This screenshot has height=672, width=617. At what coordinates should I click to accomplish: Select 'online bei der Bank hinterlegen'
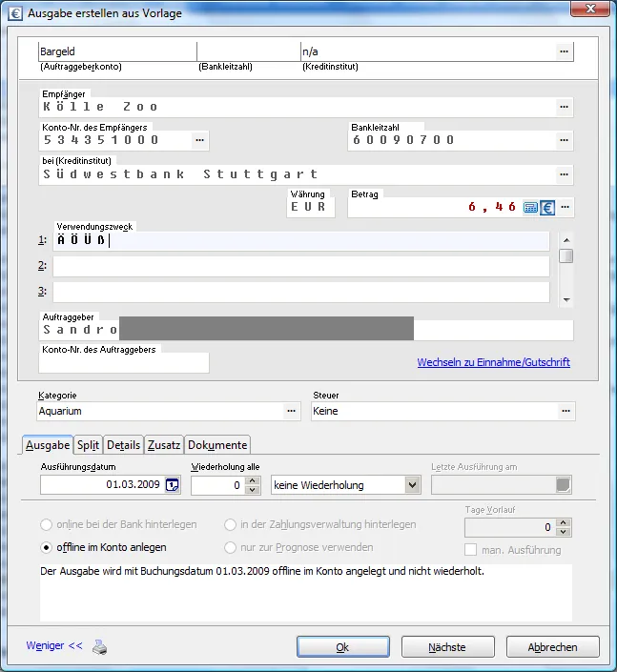(x=47, y=525)
